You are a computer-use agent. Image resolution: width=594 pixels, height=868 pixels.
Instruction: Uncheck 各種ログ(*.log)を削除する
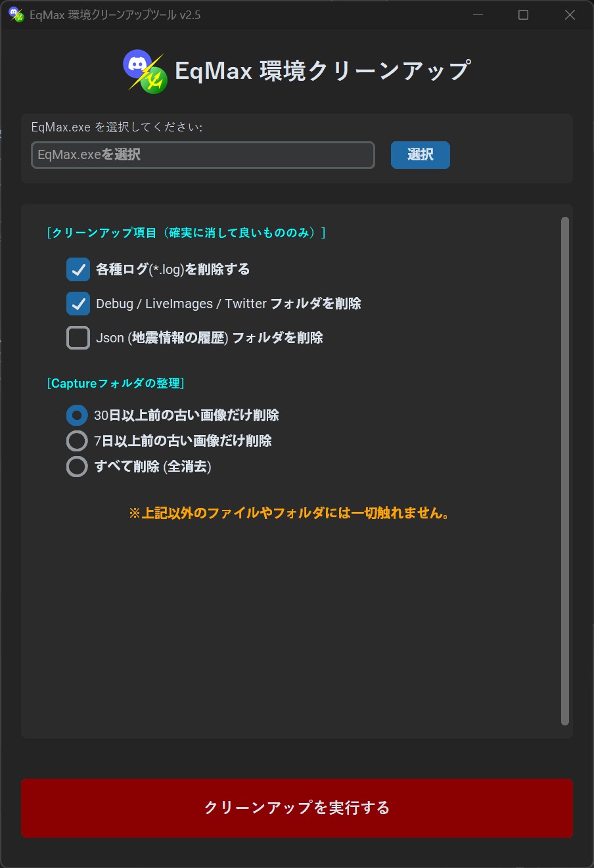coord(78,269)
